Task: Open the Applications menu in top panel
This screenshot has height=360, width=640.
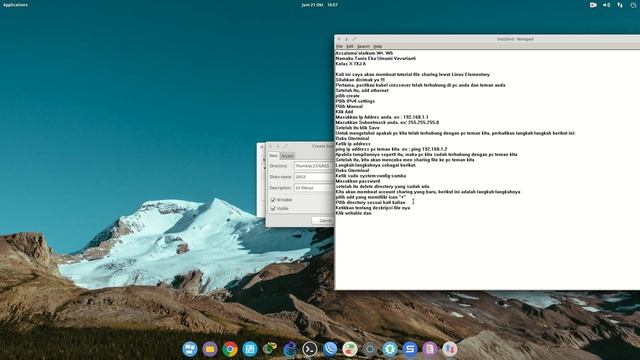Action: (16, 5)
